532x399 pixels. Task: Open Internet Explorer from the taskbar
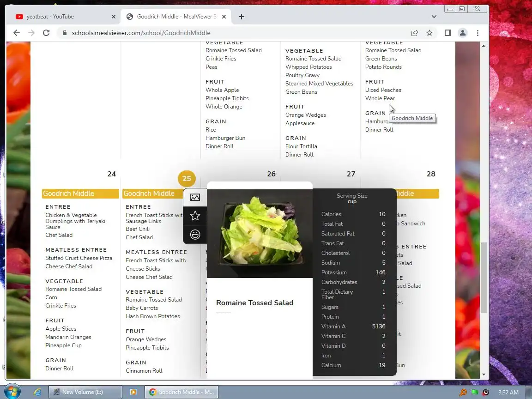tap(37, 392)
